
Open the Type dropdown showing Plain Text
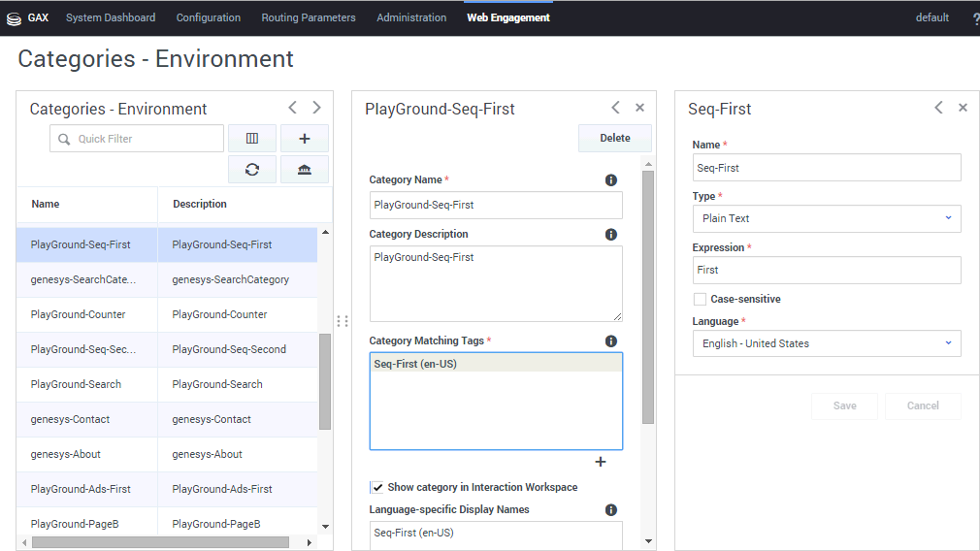[x=827, y=218]
